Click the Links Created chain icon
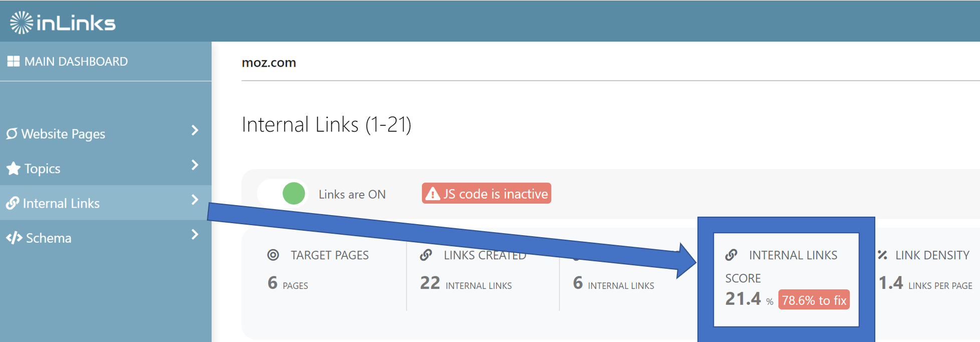Viewport: 980px width, 342px height. [426, 255]
